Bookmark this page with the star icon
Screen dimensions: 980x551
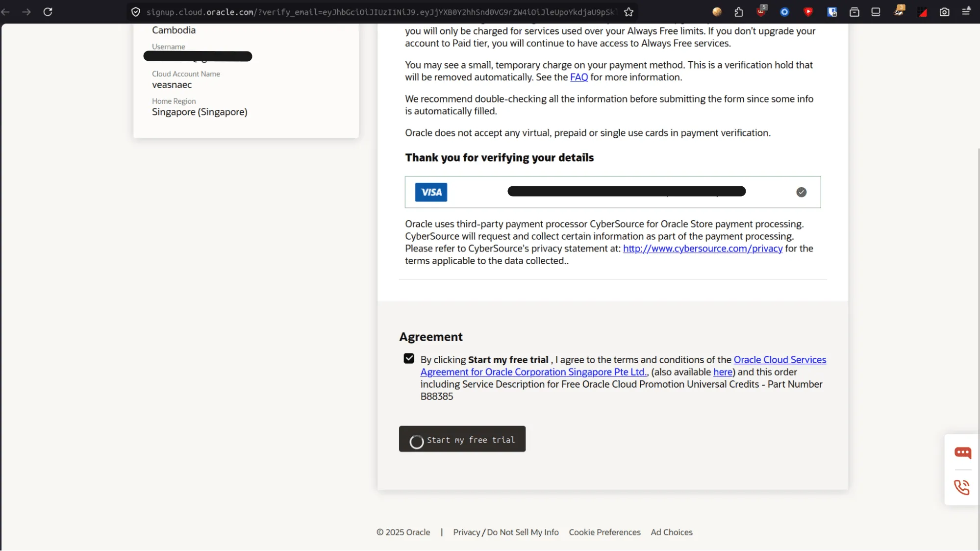coord(628,12)
